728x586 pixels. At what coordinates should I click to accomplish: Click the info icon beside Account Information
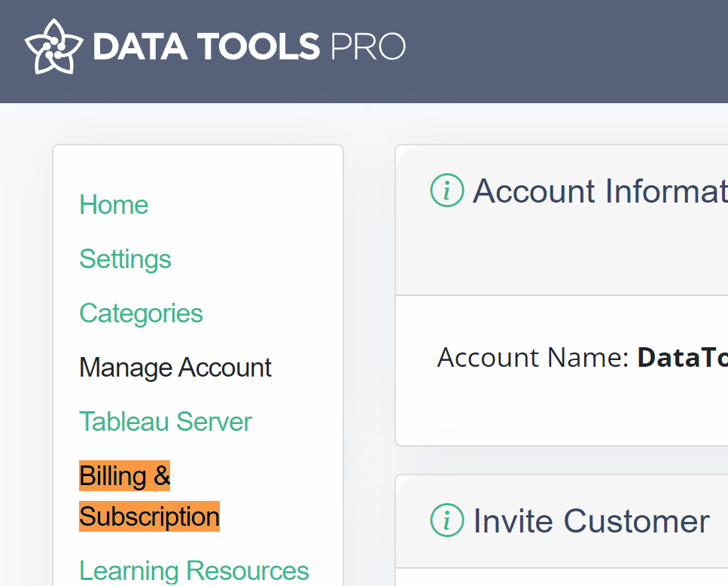click(x=447, y=190)
